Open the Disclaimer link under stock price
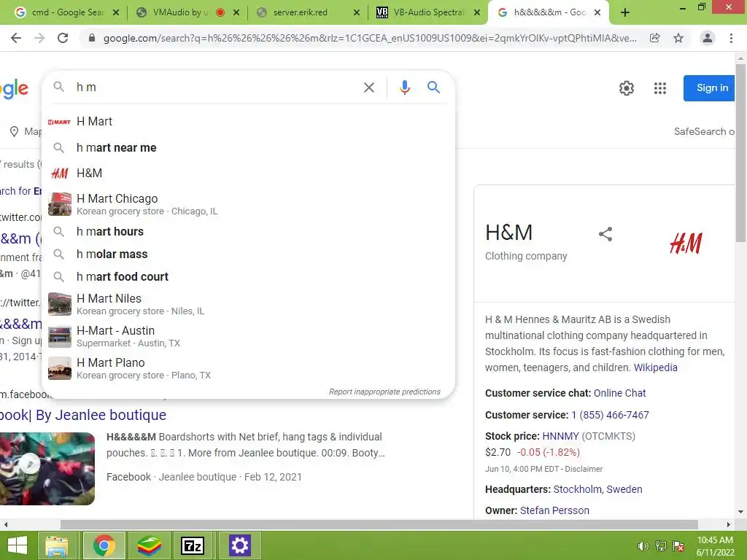The image size is (747, 560). 584,469
